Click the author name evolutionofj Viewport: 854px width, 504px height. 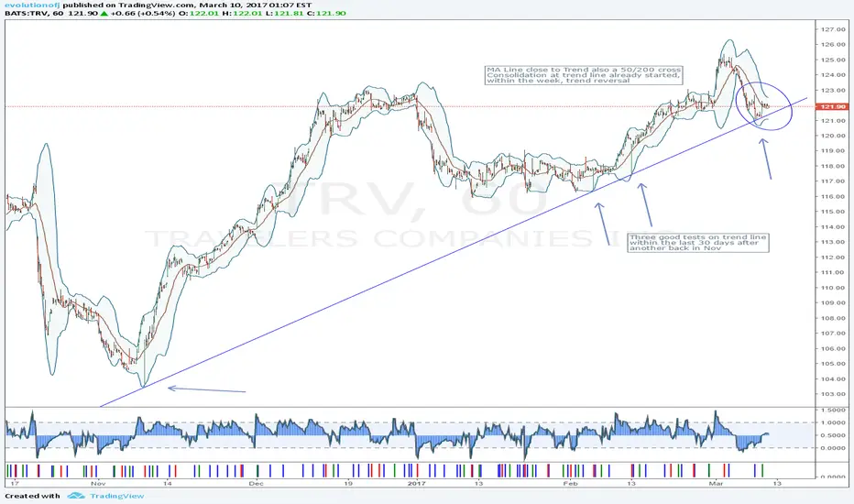coord(32,5)
